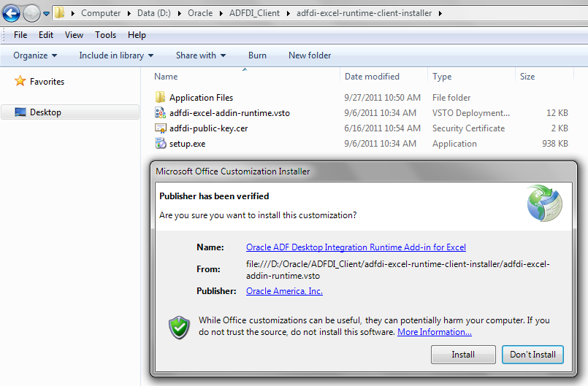Click the folder icon in address bar

pyautogui.click(x=59, y=13)
